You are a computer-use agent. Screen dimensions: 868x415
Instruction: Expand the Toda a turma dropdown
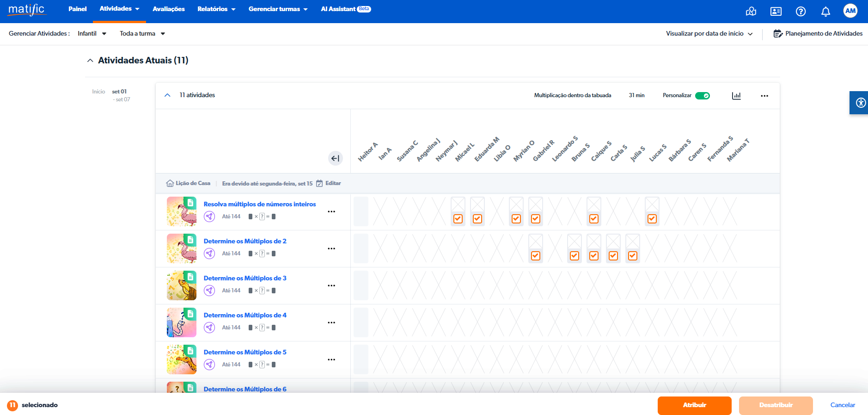142,34
